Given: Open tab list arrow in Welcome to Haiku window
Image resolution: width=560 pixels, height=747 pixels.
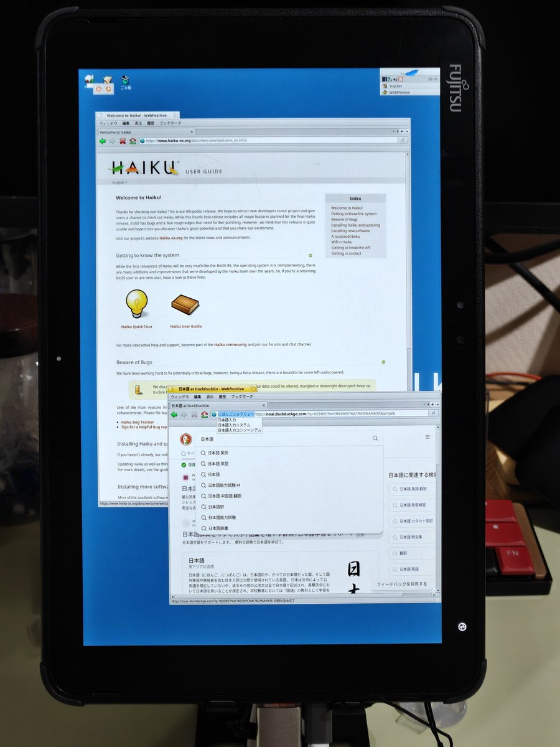Looking at the screenshot, I should click(407, 131).
